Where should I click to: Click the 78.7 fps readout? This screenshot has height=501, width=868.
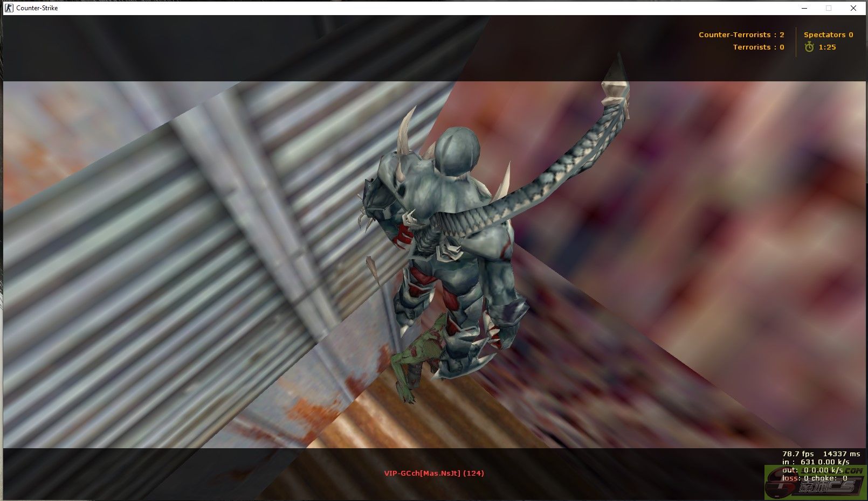(798, 454)
